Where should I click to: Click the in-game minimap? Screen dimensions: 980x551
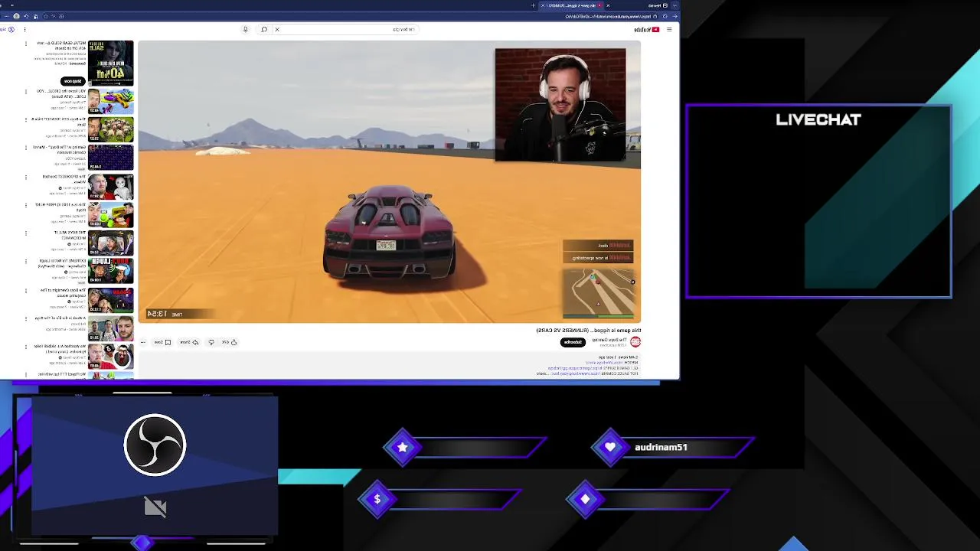pyautogui.click(x=599, y=292)
